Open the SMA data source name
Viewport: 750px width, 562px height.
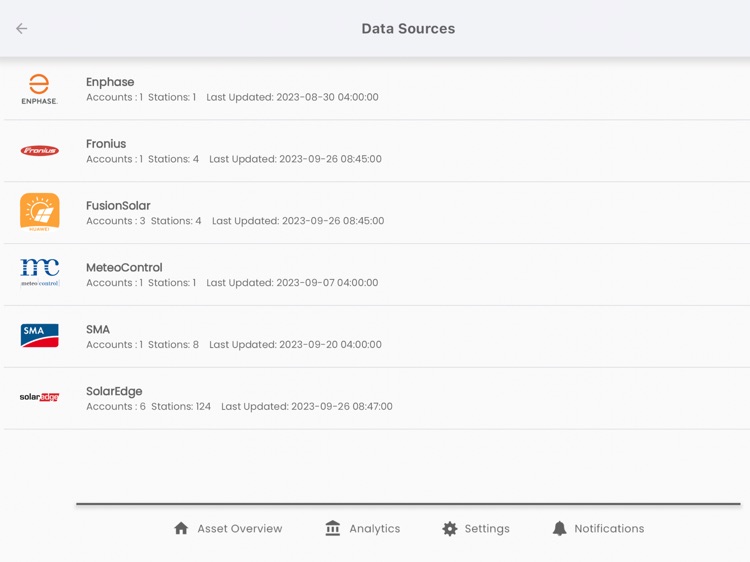point(98,330)
